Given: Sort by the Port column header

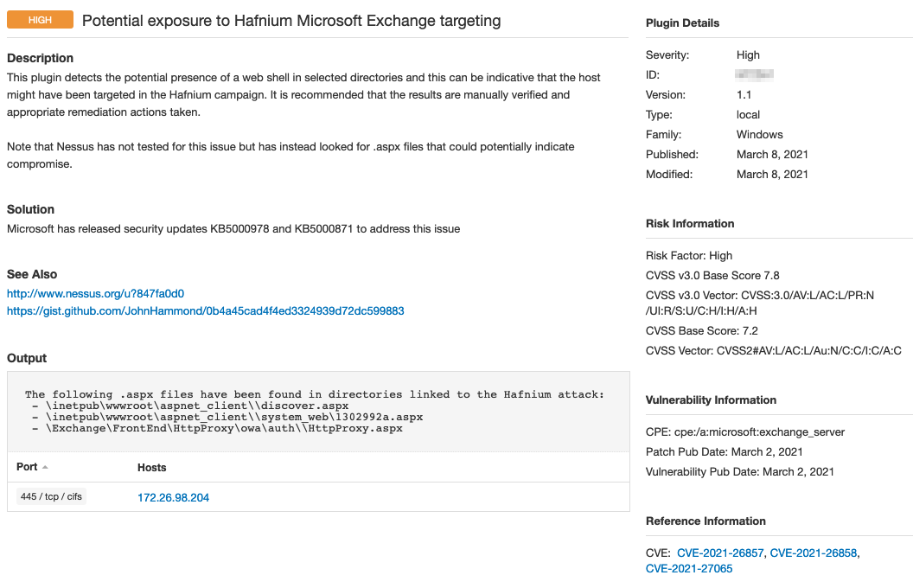Looking at the screenshot, I should 27,467.
